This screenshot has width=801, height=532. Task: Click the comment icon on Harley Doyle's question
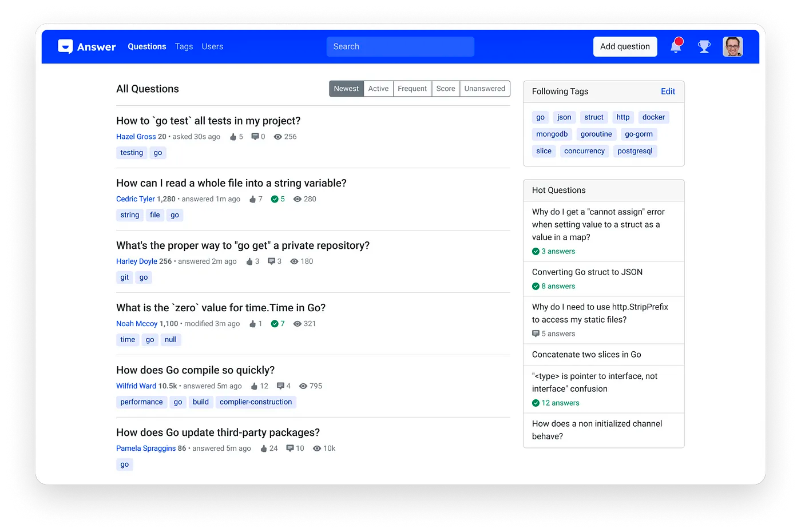point(271,261)
